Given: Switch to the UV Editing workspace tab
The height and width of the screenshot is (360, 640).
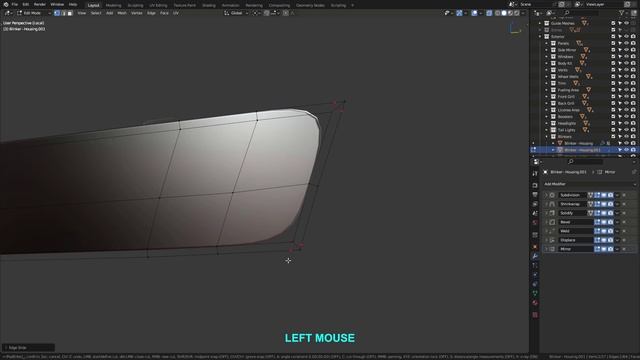Looking at the screenshot, I should coord(158,5).
